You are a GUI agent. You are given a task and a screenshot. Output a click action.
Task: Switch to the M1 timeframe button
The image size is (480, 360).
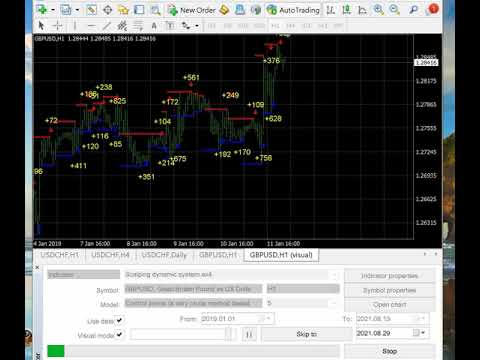point(212,26)
